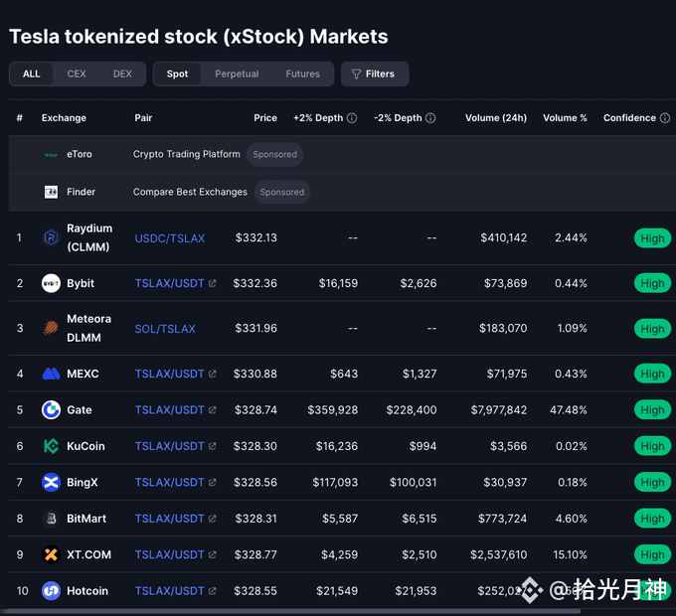Click the High confidence badge for Raydium
Image resolution: width=676 pixels, height=616 pixels.
pos(652,238)
